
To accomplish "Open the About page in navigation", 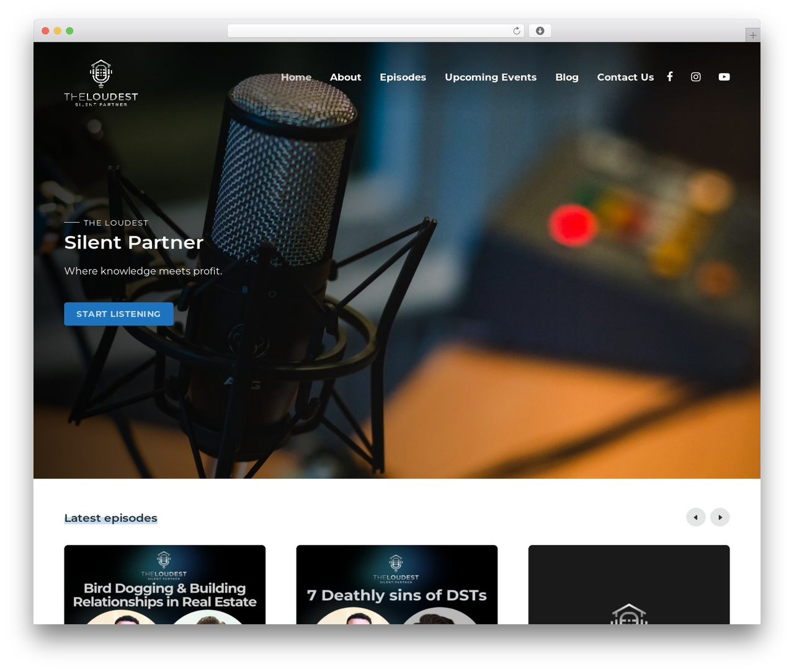I will pos(346,77).
